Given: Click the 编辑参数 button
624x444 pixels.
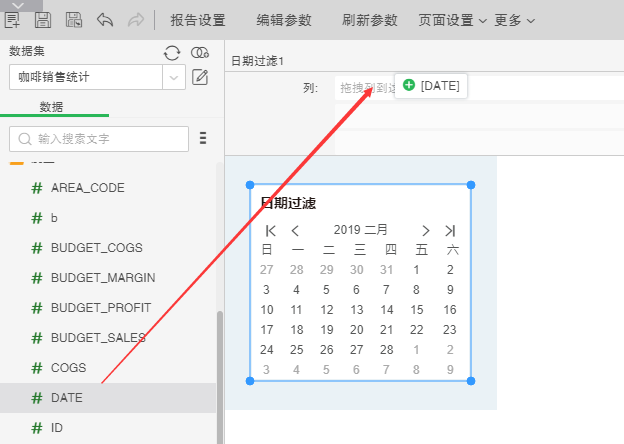Looking at the screenshot, I should (284, 20).
